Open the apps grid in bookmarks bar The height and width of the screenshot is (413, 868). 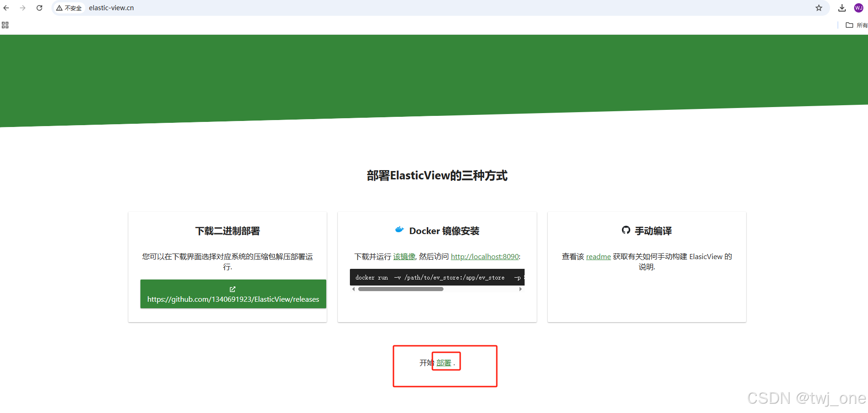pyautogui.click(x=5, y=25)
